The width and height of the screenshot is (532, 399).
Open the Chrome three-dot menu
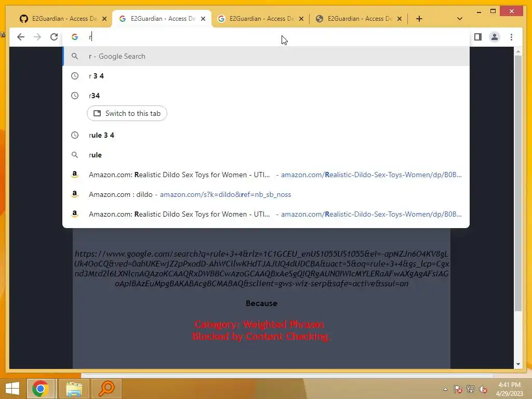pos(511,37)
